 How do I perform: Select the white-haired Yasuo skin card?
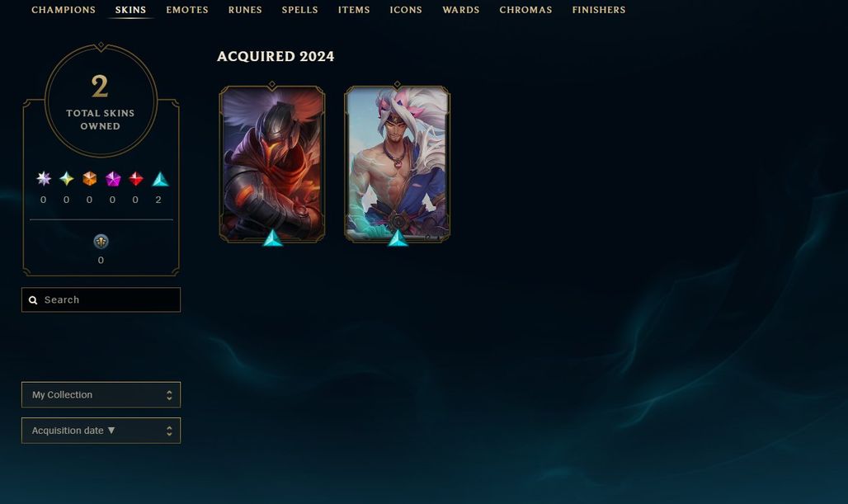pyautogui.click(x=398, y=164)
